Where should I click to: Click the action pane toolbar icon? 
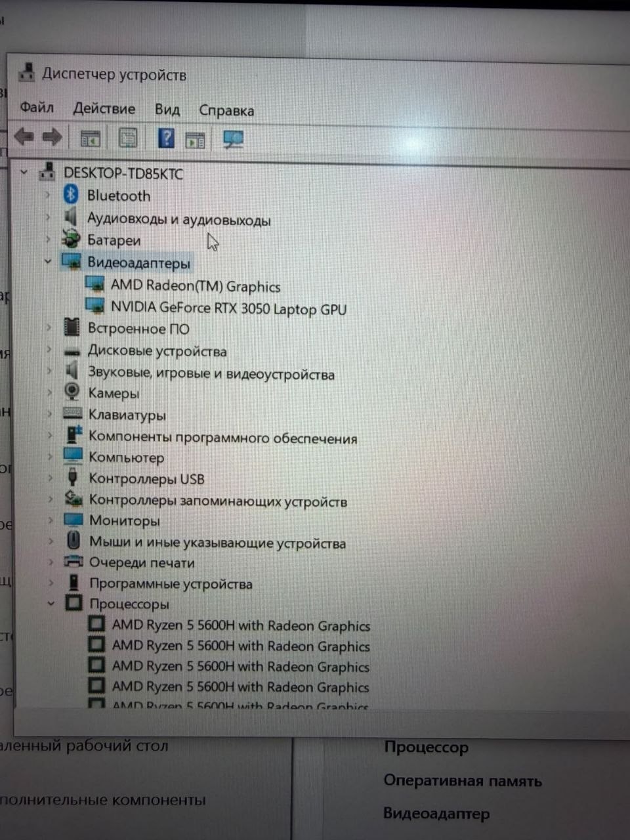pos(195,140)
